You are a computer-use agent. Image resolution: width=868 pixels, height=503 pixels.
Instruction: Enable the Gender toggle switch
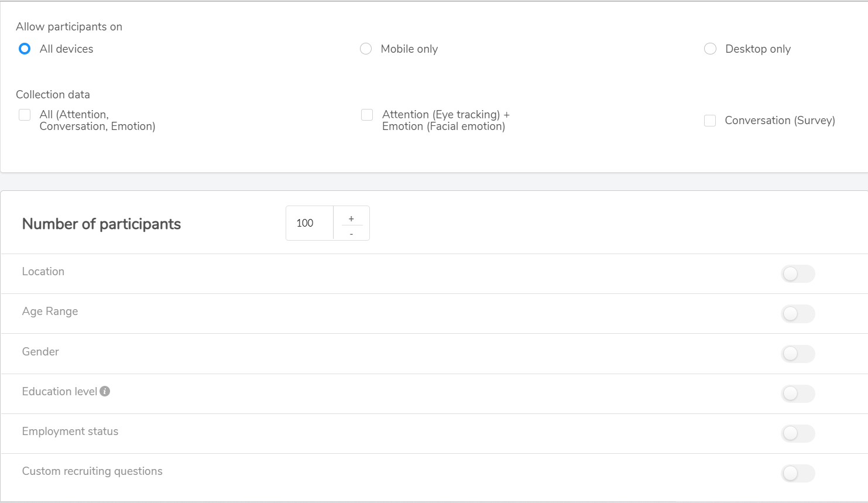pos(798,354)
